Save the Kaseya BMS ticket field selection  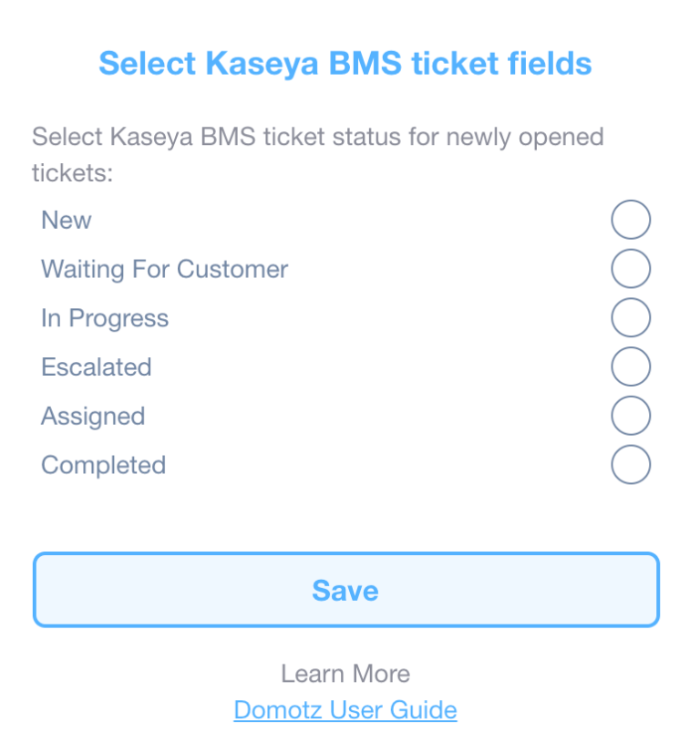[345, 590]
